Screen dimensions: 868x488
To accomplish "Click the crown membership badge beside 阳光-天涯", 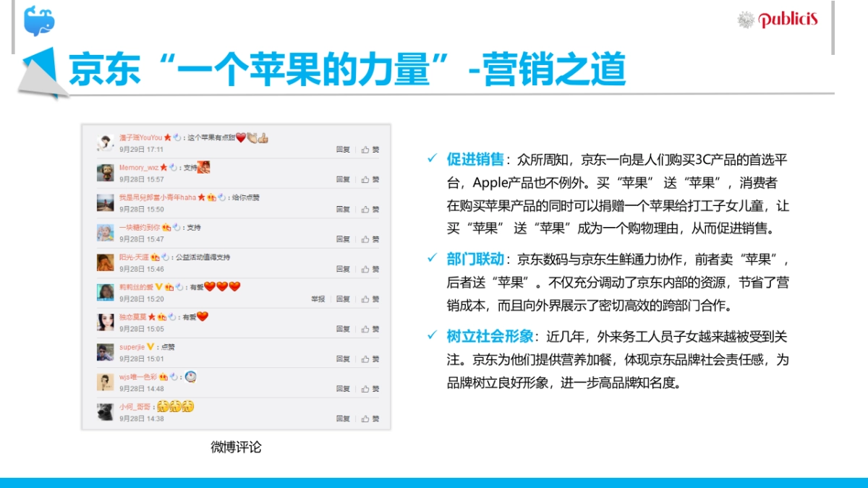I will click(x=155, y=257).
